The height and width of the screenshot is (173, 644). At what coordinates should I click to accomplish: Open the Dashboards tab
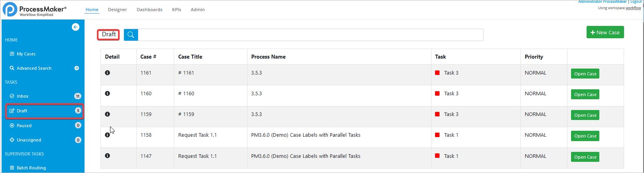pos(150,10)
